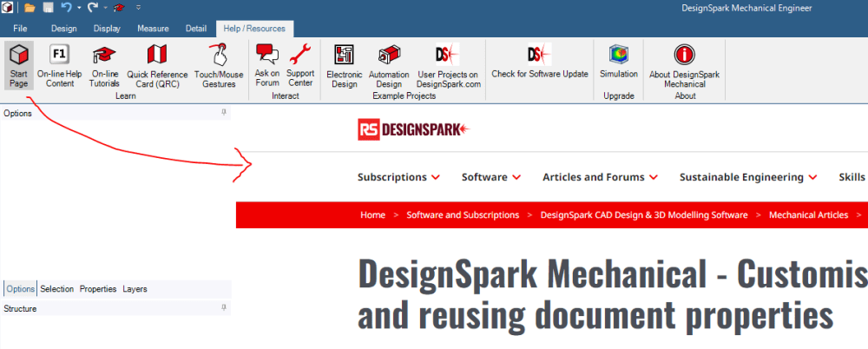Click the Start Page cube icon

(x=19, y=56)
